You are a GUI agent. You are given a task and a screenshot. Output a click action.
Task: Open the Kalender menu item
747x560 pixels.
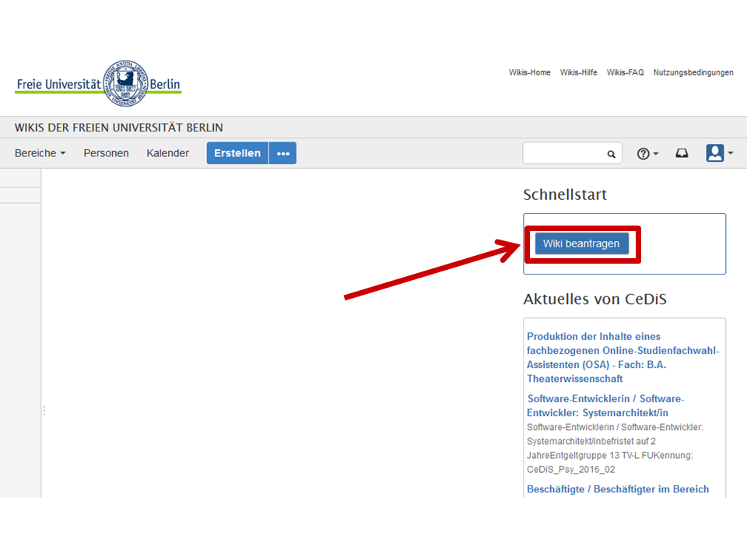168,153
